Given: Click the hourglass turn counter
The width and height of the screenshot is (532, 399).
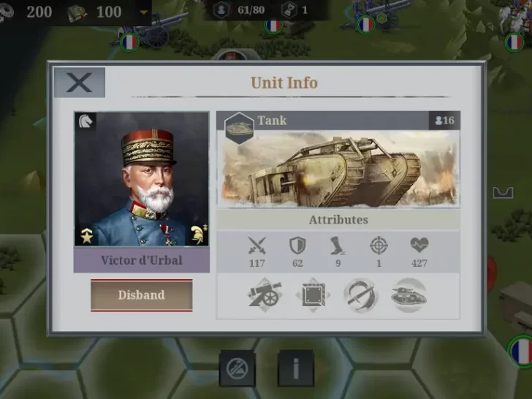Looking at the screenshot, I should click(295, 10).
